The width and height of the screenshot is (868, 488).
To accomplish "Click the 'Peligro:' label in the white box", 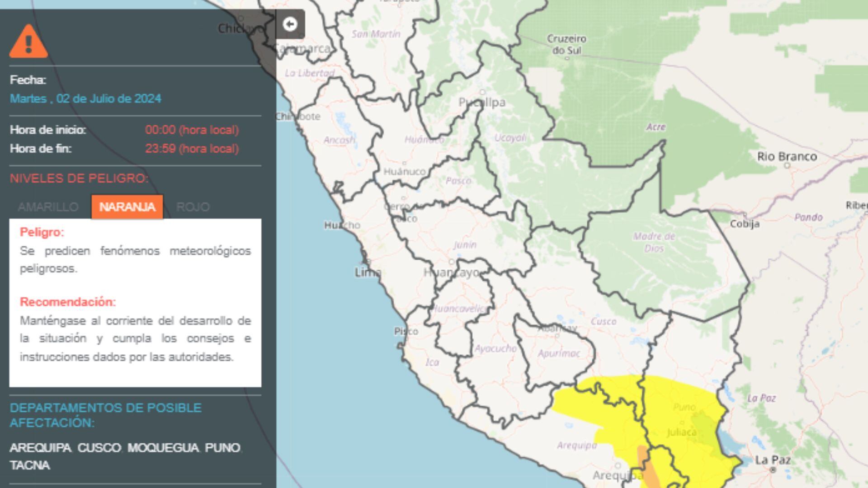I will click(x=42, y=232).
